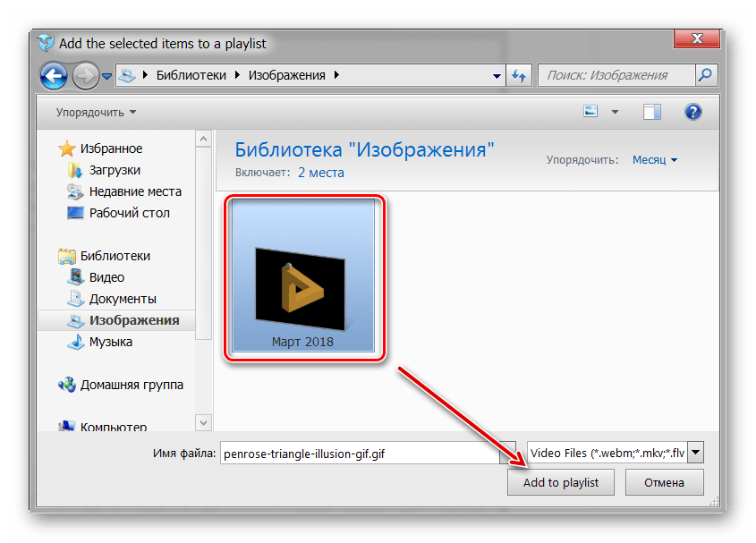Open Недавние места in sidebar
The height and width of the screenshot is (543, 756).
tap(135, 191)
